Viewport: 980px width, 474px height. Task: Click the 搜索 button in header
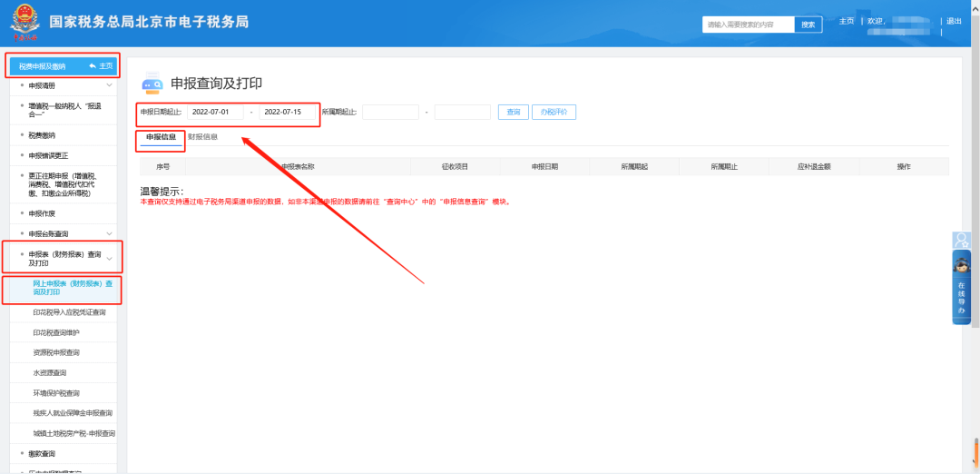[x=808, y=25]
